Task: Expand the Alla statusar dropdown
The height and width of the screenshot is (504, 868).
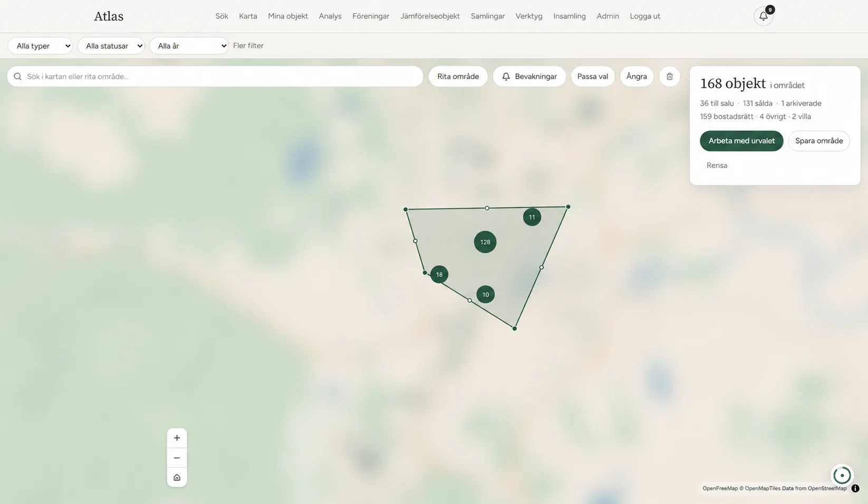Action: [x=111, y=46]
